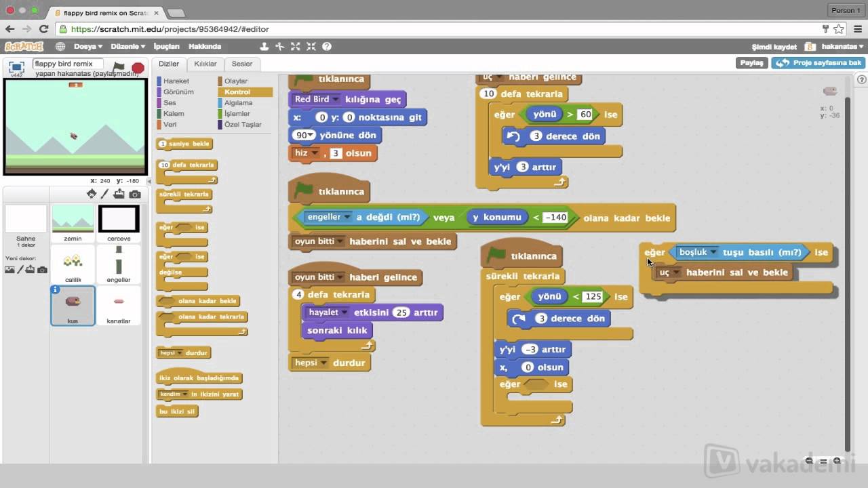
Task: Open My Stuff folder icon beside hakanatas
Action: [810, 47]
